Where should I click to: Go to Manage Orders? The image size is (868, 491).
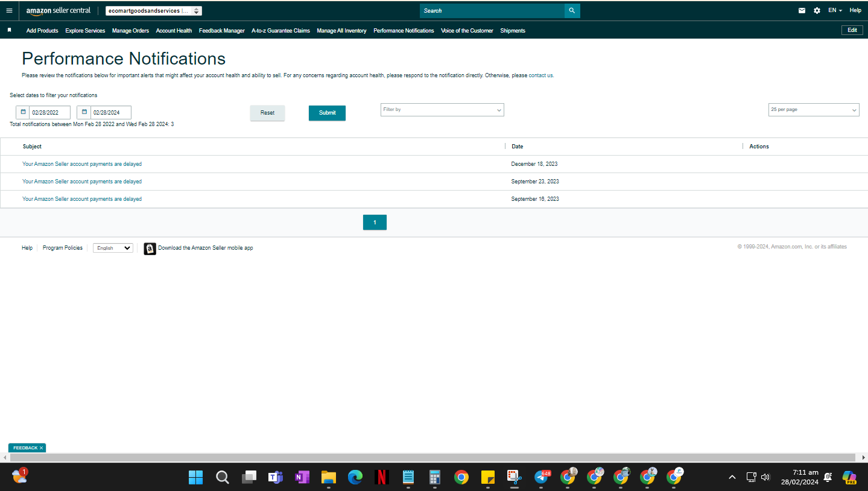[x=130, y=31]
